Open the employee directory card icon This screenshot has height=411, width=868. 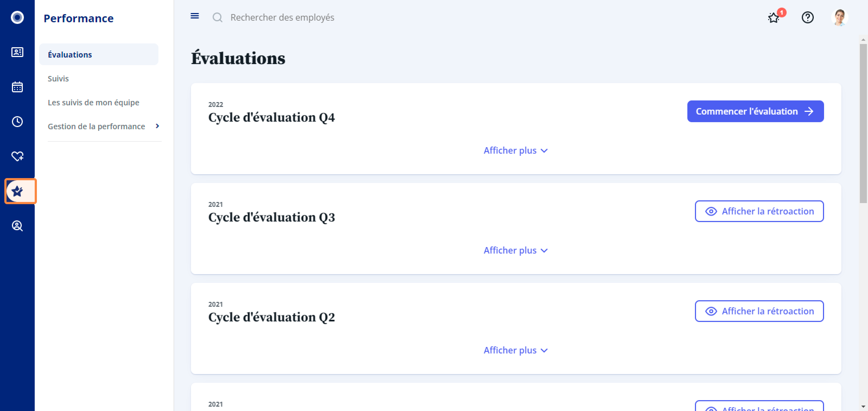(17, 52)
